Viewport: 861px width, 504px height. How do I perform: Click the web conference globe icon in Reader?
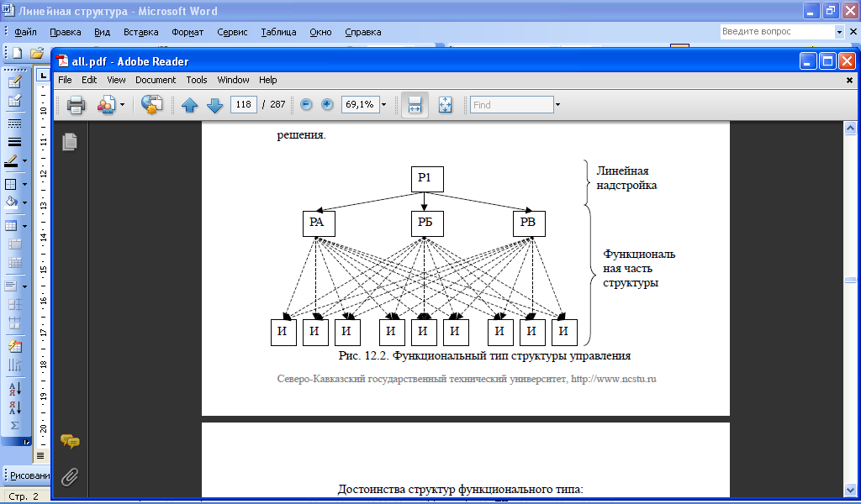[x=151, y=104]
